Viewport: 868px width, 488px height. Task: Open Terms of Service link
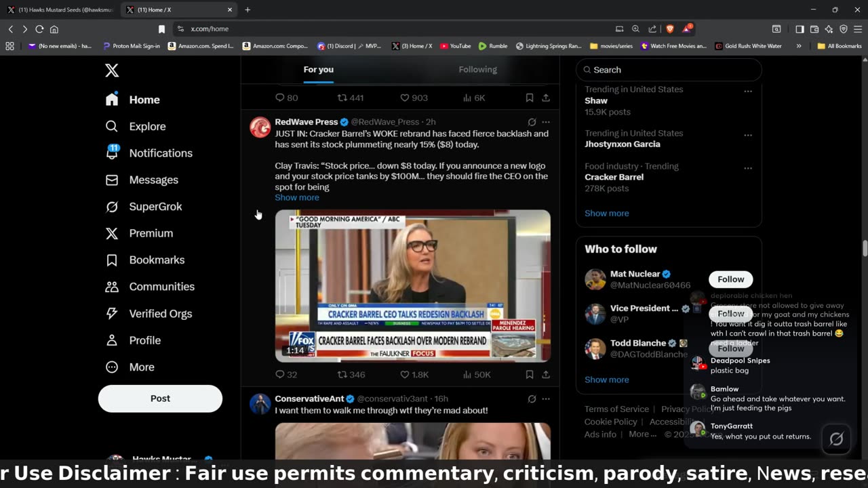(x=616, y=409)
